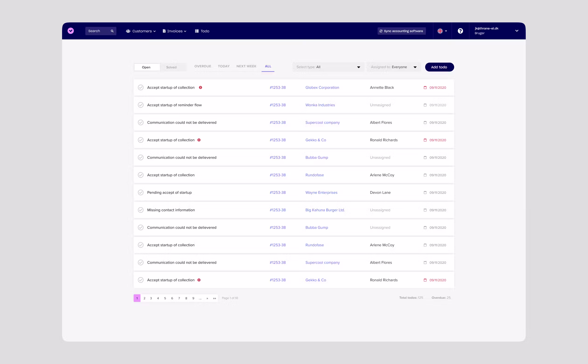Click Pending accept of startup text
This screenshot has height=364, width=588.
[x=169, y=192]
